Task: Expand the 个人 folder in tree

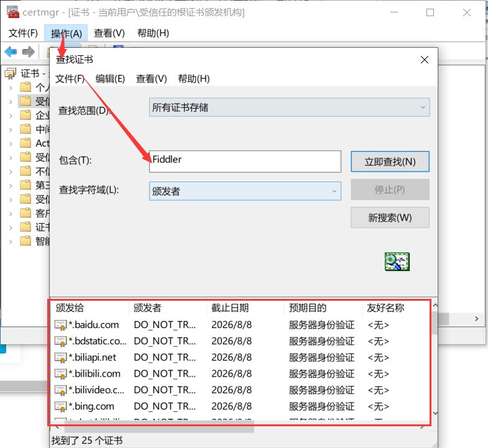Action: (x=11, y=88)
